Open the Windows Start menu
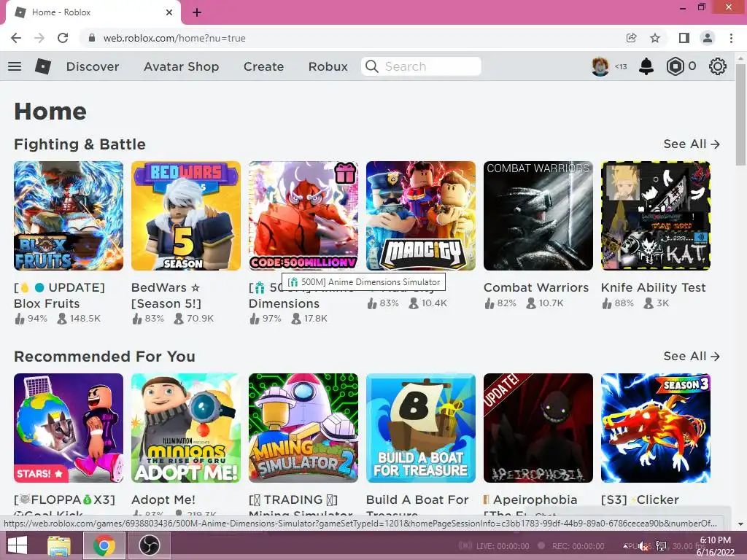This screenshot has width=747, height=560. pyautogui.click(x=18, y=545)
